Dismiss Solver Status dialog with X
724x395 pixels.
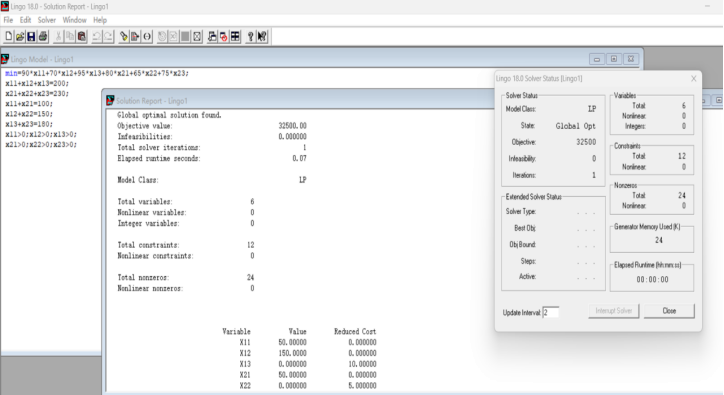click(x=694, y=79)
